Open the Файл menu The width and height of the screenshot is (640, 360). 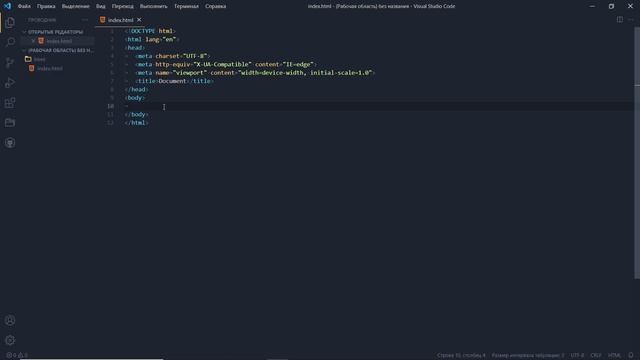[x=24, y=6]
